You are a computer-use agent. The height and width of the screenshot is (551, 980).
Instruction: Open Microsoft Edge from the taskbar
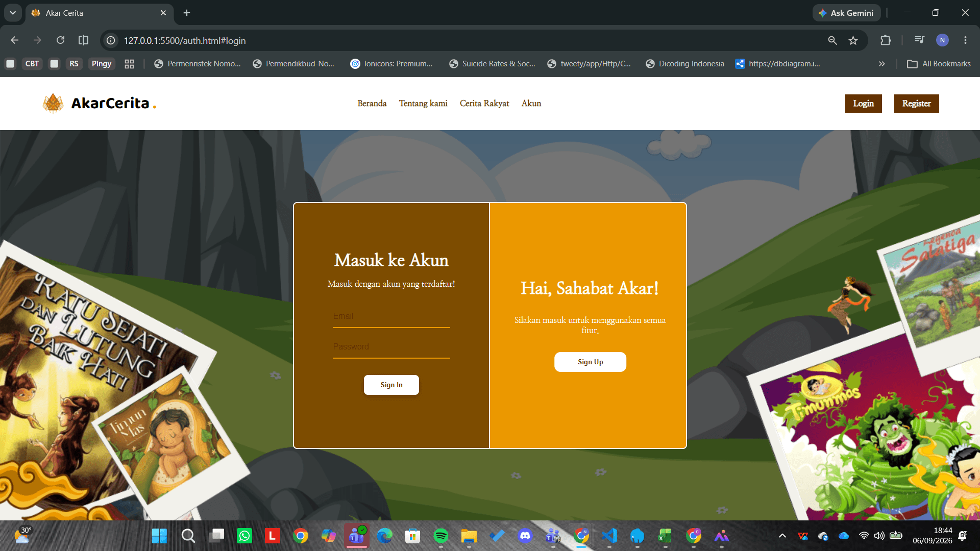point(384,536)
